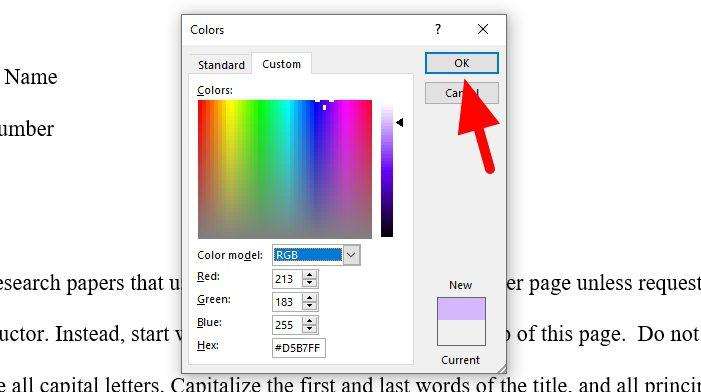Click the luminance slider bar

pyautogui.click(x=387, y=169)
